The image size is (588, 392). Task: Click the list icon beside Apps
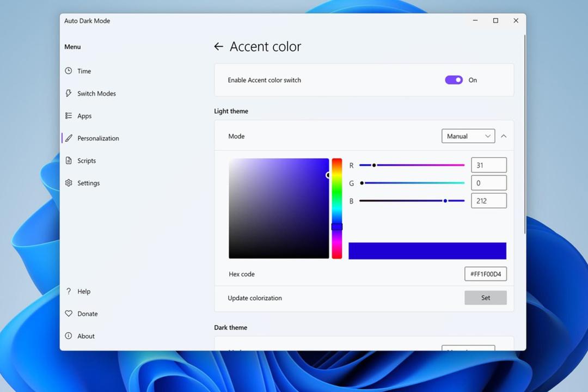pos(68,115)
